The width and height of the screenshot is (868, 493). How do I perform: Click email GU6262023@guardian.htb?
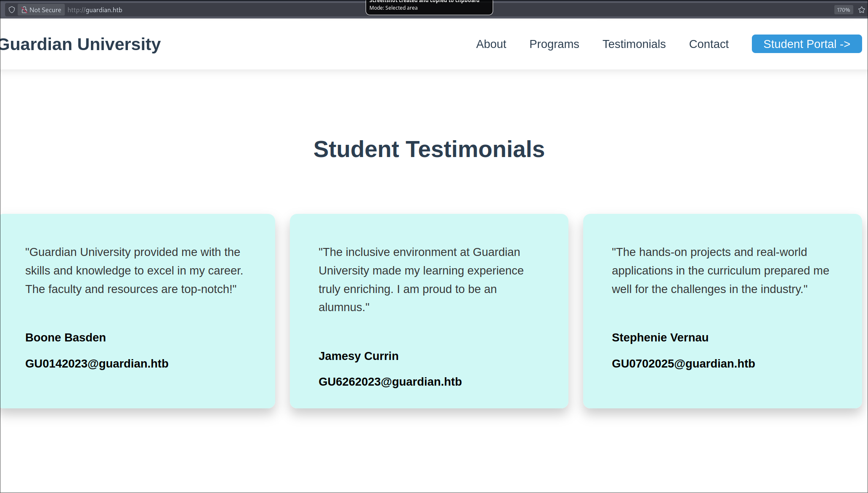pyautogui.click(x=390, y=382)
